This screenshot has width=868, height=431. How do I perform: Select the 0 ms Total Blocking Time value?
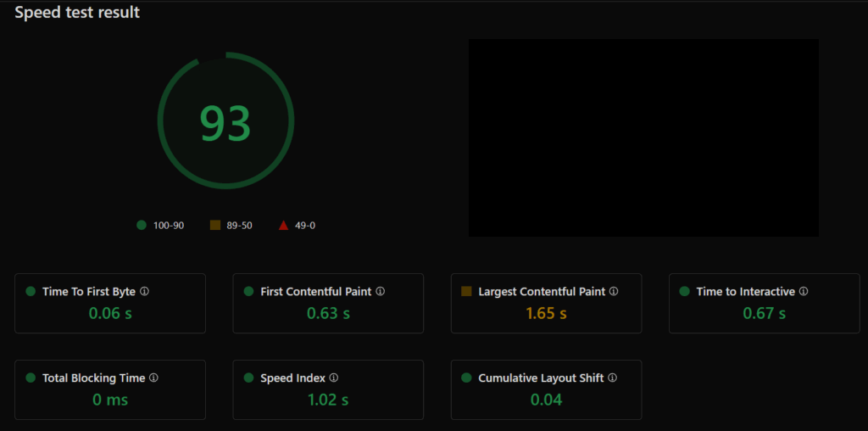(110, 400)
